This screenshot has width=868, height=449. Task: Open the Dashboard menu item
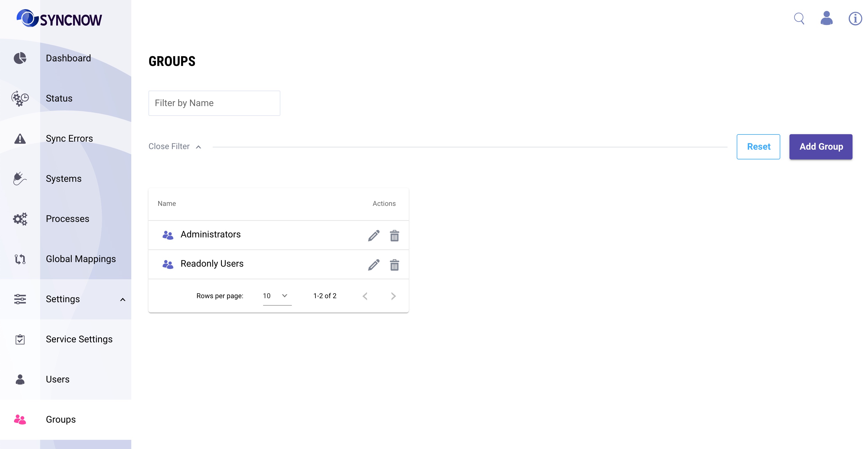(68, 58)
